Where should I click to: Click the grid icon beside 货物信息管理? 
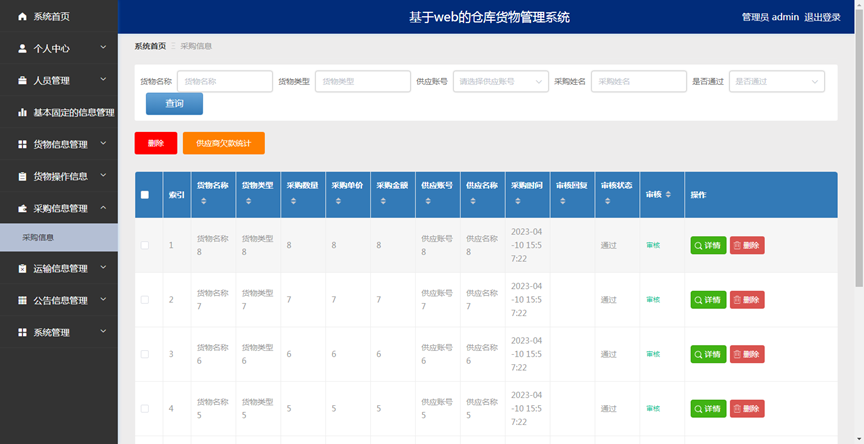pos(22,144)
